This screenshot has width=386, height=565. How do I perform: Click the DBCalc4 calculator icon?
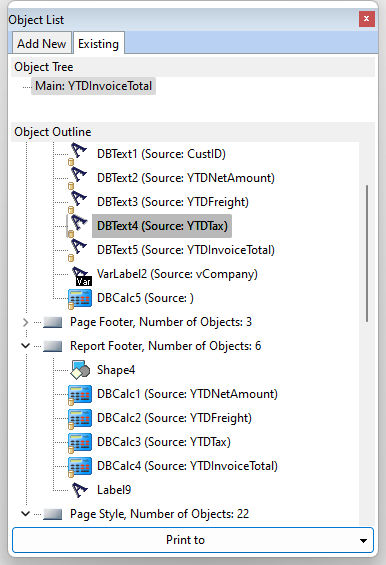[x=80, y=467]
